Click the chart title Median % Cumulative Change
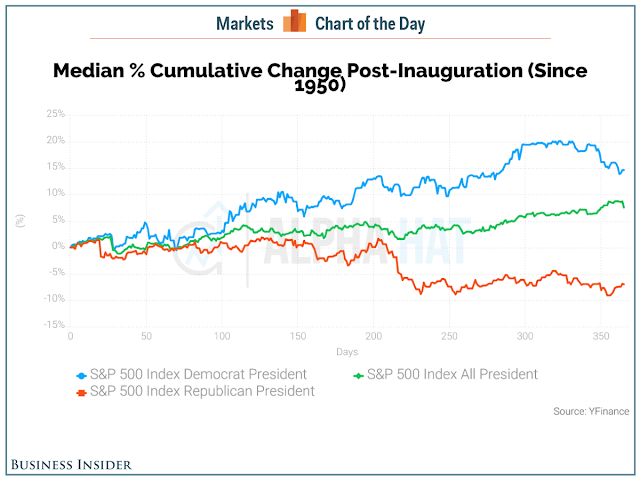Viewport: 640px width, 480px height. pyautogui.click(x=320, y=77)
